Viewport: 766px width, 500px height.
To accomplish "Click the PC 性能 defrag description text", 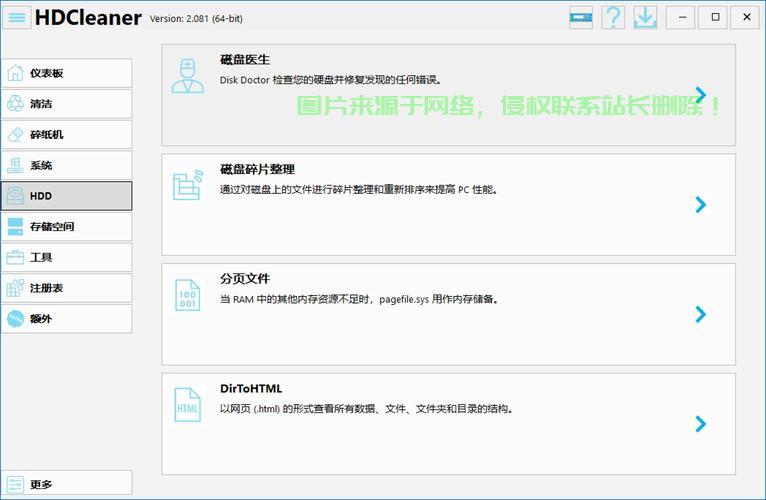I will tap(359, 190).
